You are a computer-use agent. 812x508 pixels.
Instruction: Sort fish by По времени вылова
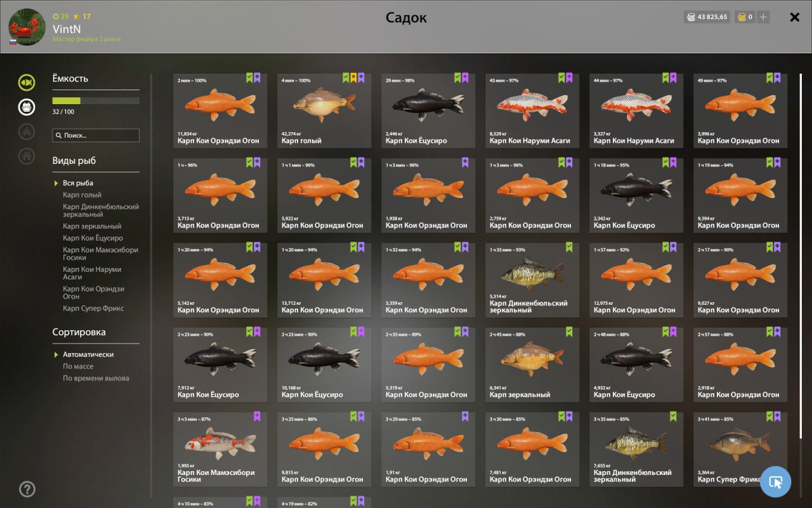click(96, 378)
